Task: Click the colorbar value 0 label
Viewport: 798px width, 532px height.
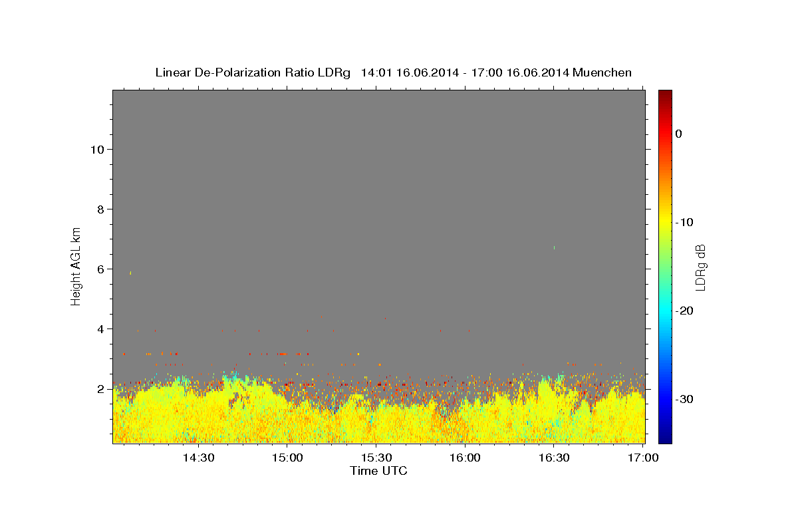Action: click(678, 134)
